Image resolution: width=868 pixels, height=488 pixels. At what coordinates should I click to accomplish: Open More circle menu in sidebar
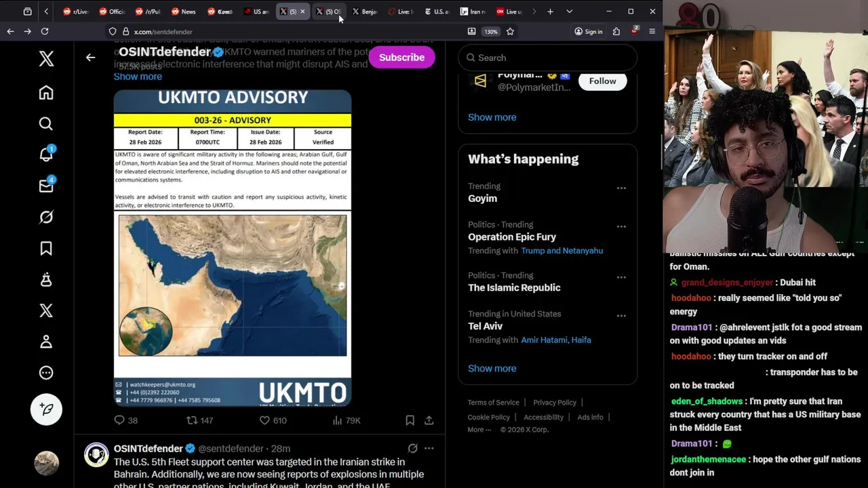[46, 373]
